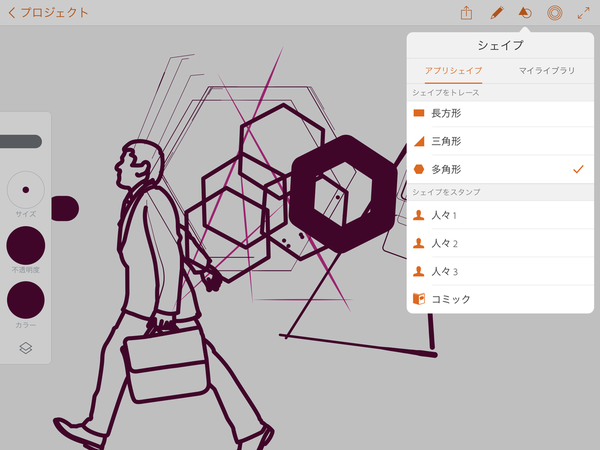Select コミック stamp shape
The image size is (600, 450).
coord(500,299)
